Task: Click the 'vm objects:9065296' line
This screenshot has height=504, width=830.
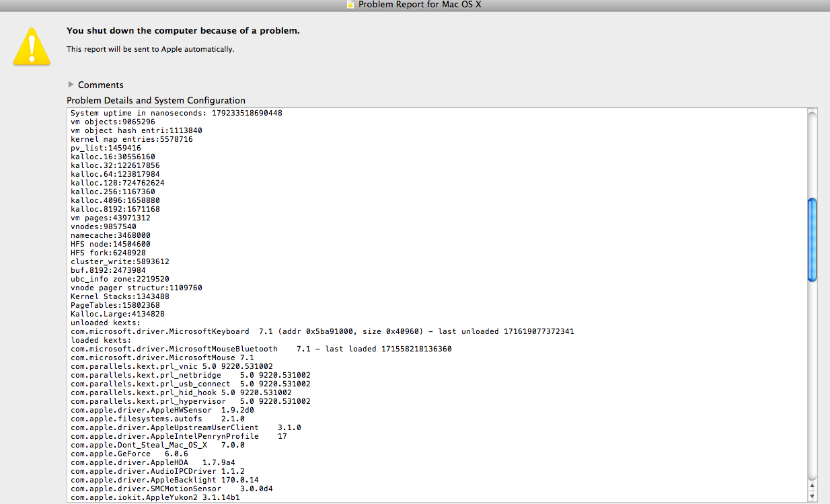Action: click(113, 122)
